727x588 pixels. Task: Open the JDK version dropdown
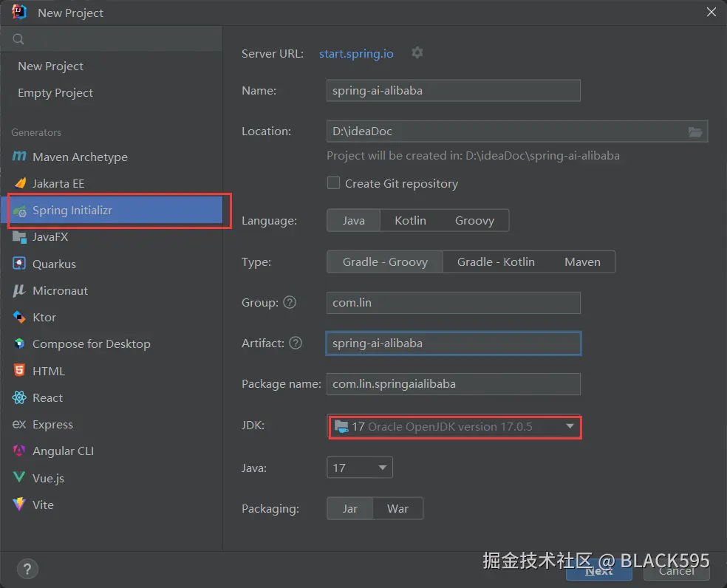point(455,427)
